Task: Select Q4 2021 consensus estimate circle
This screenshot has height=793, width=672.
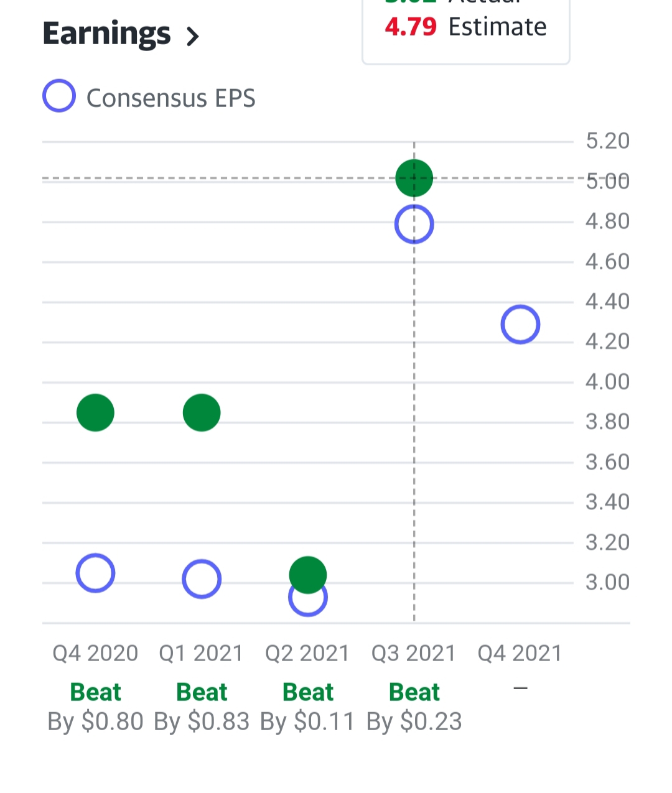Action: 520,325
